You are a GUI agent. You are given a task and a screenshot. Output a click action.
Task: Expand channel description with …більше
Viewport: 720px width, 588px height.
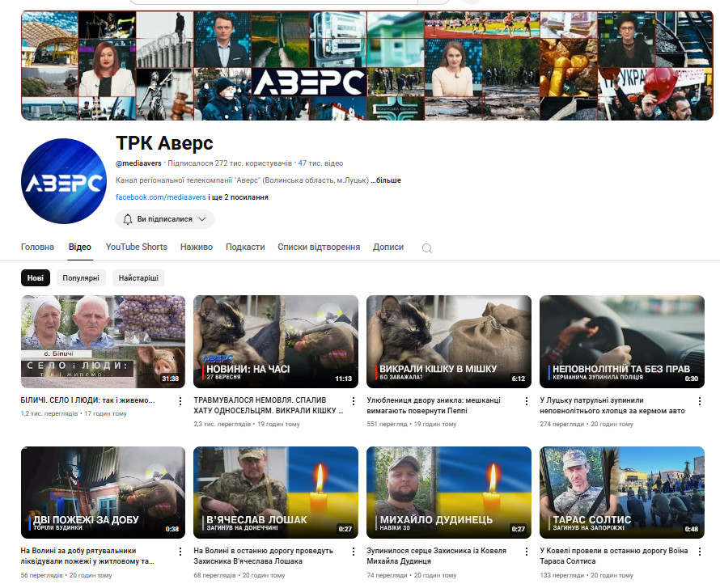(x=387, y=180)
